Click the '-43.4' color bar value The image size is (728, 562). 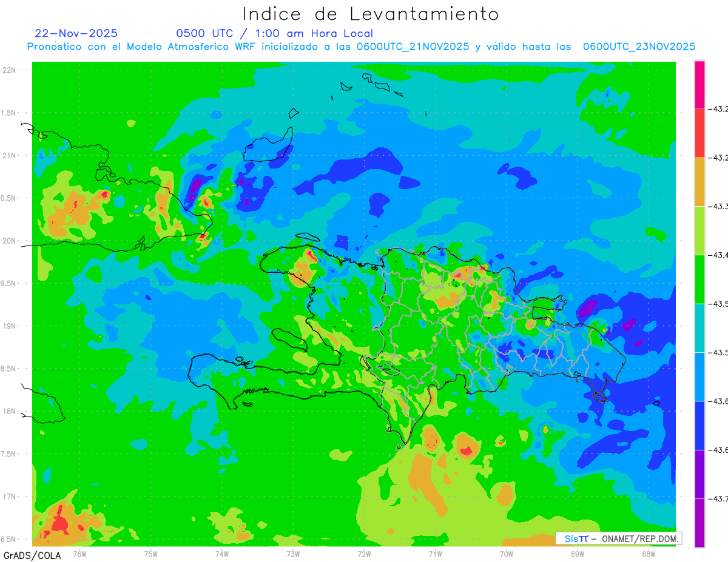(x=718, y=255)
